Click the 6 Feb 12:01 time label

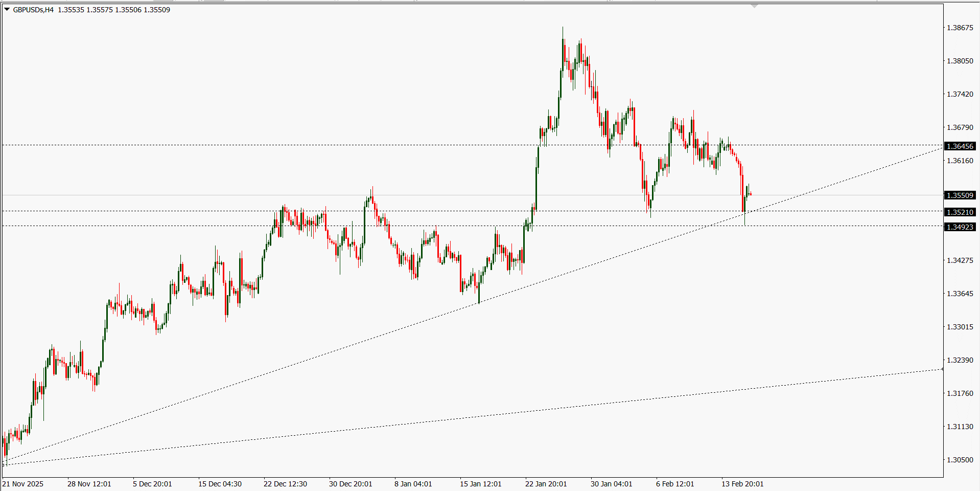click(675, 484)
